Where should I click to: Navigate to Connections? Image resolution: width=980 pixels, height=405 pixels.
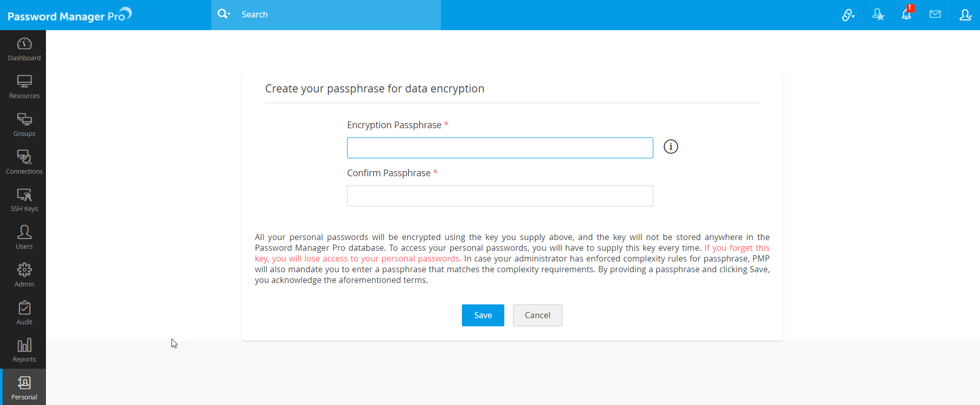pyautogui.click(x=24, y=162)
